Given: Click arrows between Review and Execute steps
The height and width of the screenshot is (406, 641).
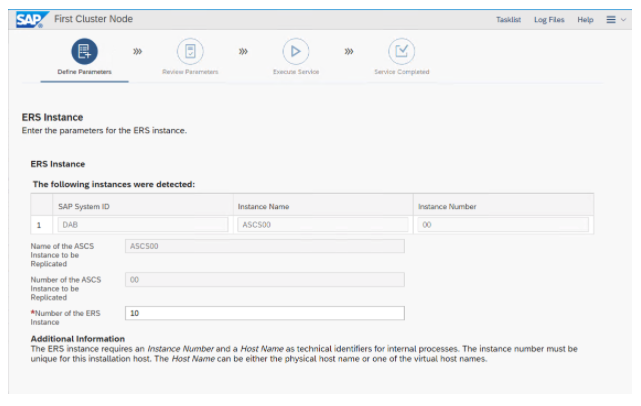Looking at the screenshot, I should click(x=243, y=52).
